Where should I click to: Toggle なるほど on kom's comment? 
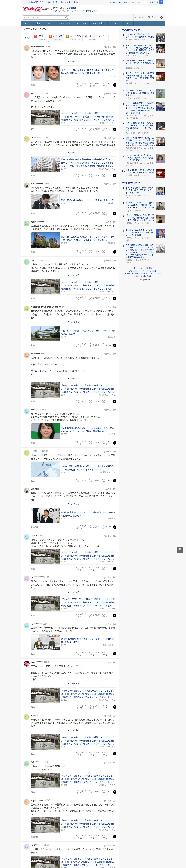(x=94, y=85)
